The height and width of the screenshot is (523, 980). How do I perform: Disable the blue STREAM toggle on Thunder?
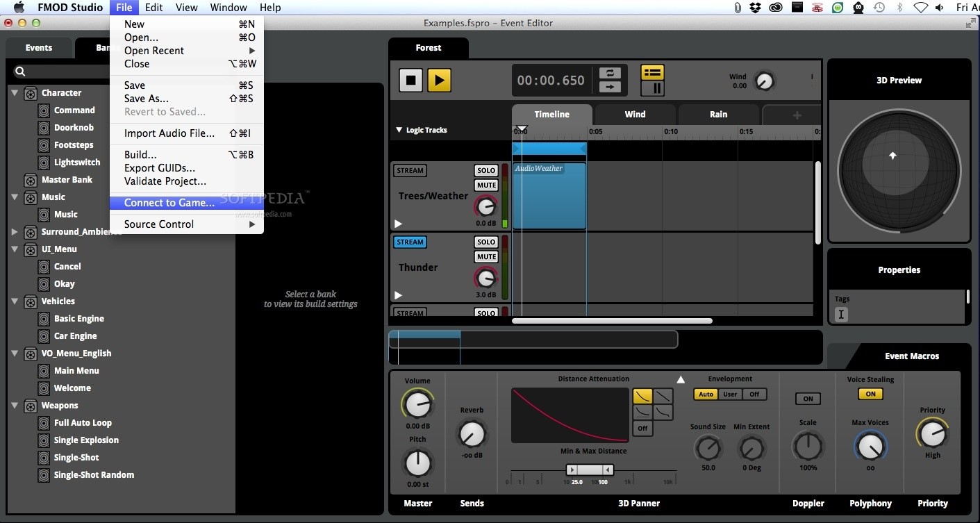(410, 242)
